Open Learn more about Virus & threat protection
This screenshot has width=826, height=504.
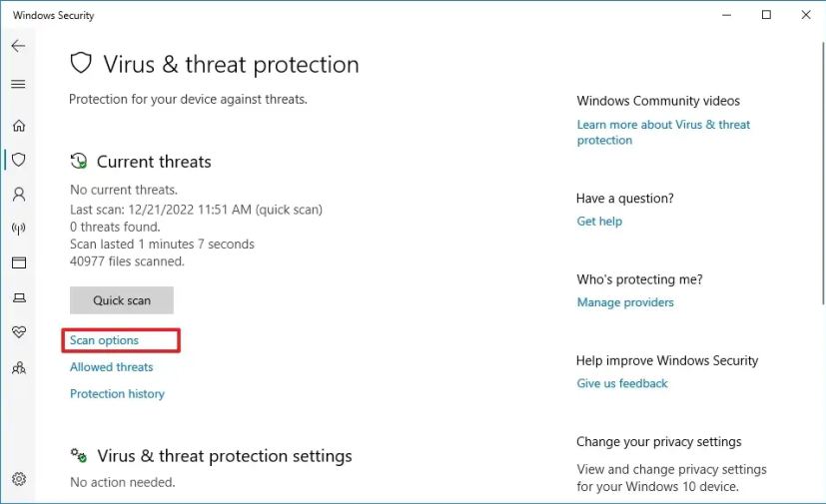663,132
